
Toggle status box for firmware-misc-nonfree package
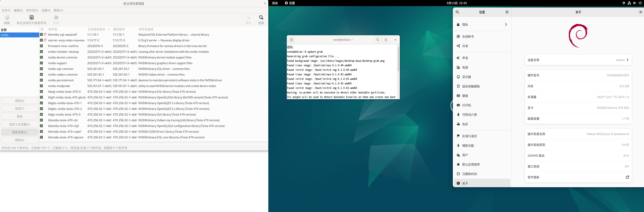(x=41, y=46)
